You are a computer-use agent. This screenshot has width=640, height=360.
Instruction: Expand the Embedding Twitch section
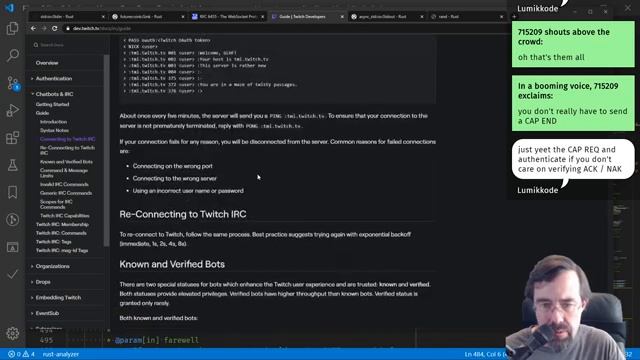point(58,298)
